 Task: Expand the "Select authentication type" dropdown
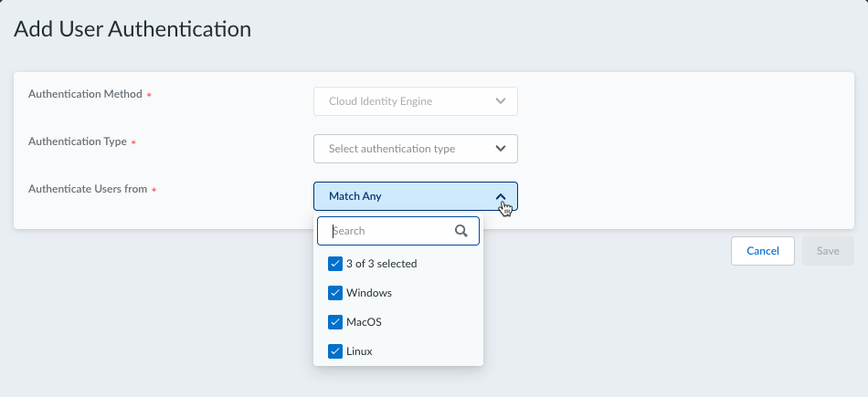pos(415,149)
